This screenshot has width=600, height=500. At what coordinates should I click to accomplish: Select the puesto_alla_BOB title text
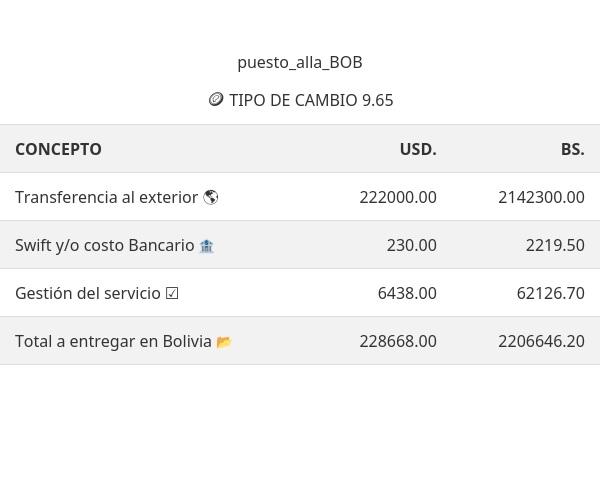300,62
